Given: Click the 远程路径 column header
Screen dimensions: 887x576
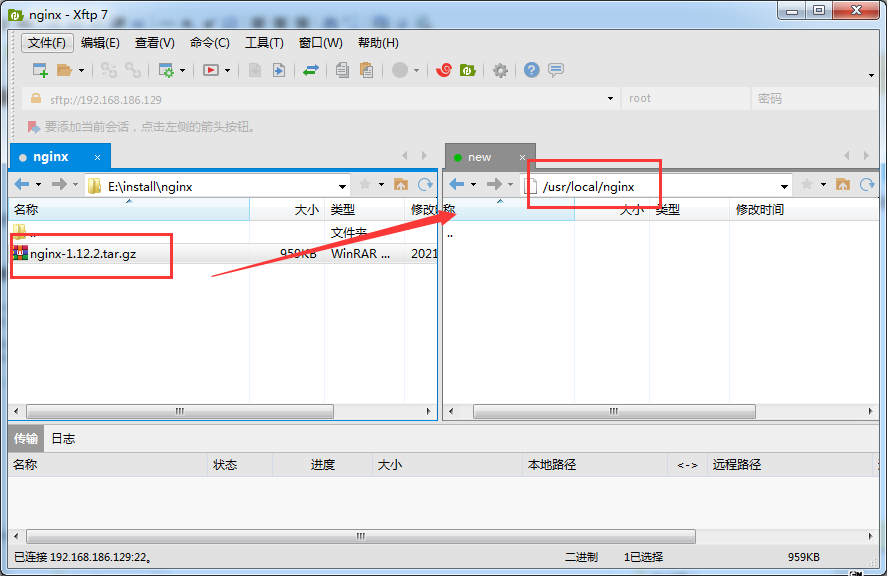Looking at the screenshot, I should (789, 465).
